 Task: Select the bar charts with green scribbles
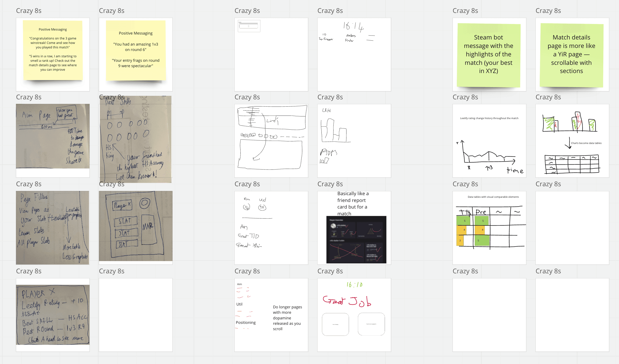[570, 122]
